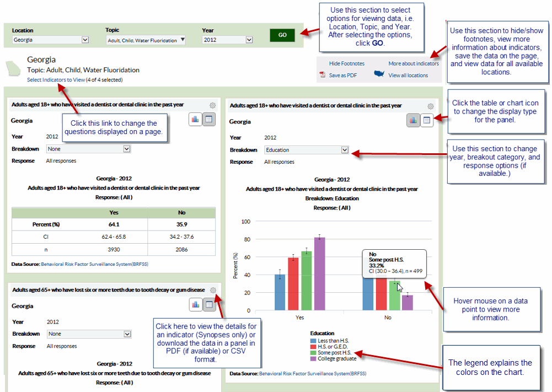552x392 pixels.
Task: Click table icon in first dentist visit panel
Action: pyautogui.click(x=209, y=120)
